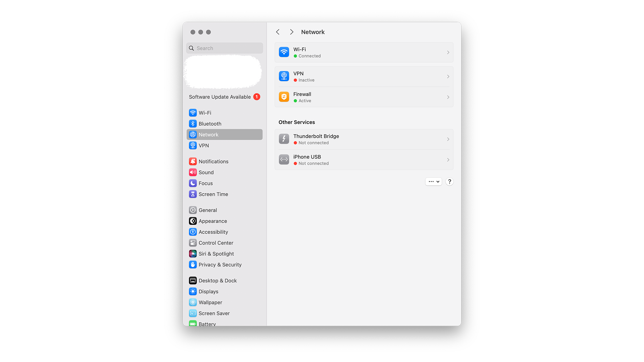Screen dimensions: 644x362
Task: Click the Network icon in sidebar
Action: pos(193,134)
